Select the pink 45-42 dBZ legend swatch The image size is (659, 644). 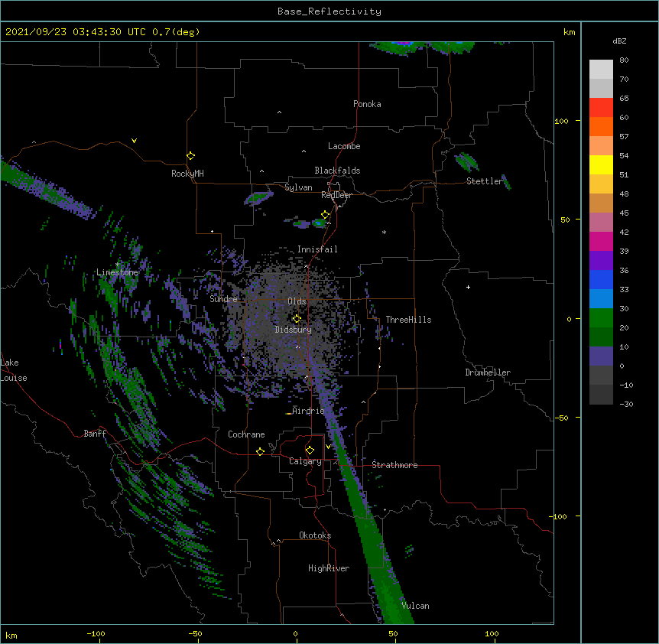(601, 222)
